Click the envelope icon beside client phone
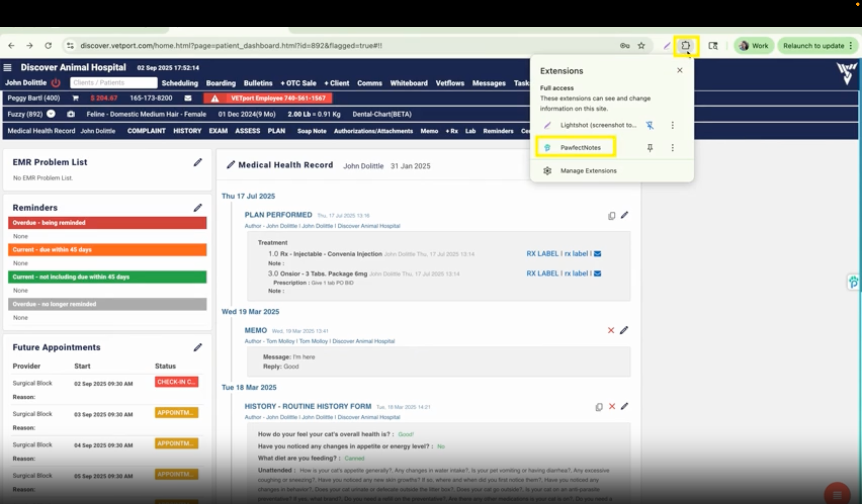The height and width of the screenshot is (504, 862). [188, 98]
